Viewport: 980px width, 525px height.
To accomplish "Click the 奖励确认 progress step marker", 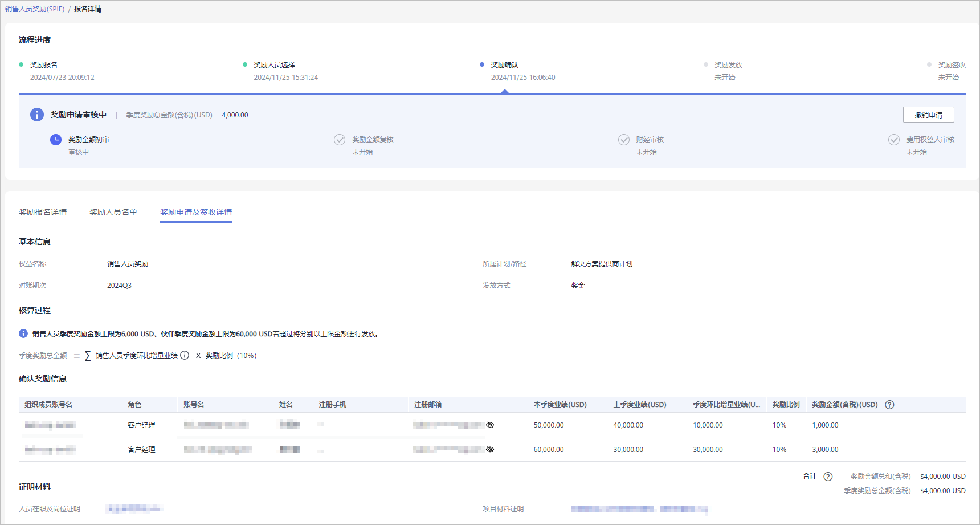I will 482,65.
